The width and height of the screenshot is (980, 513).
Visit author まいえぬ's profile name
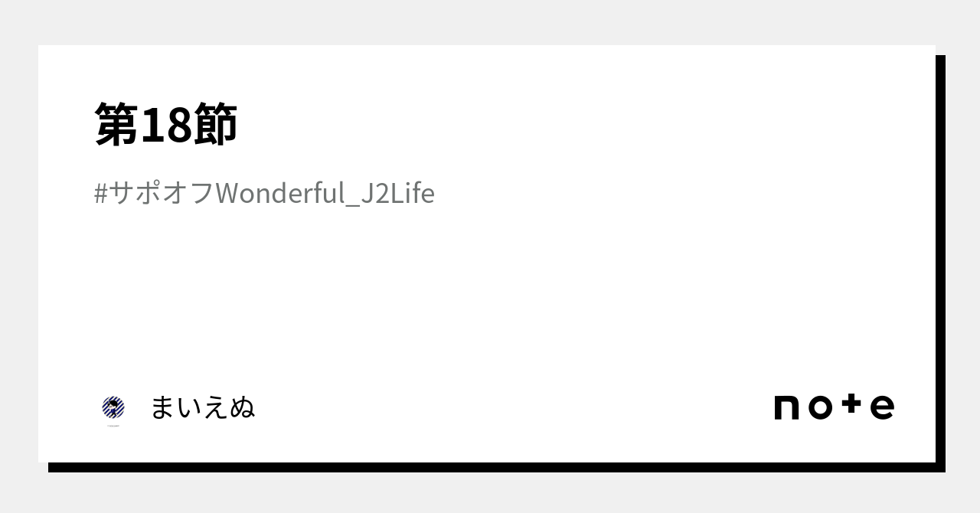pyautogui.click(x=202, y=407)
